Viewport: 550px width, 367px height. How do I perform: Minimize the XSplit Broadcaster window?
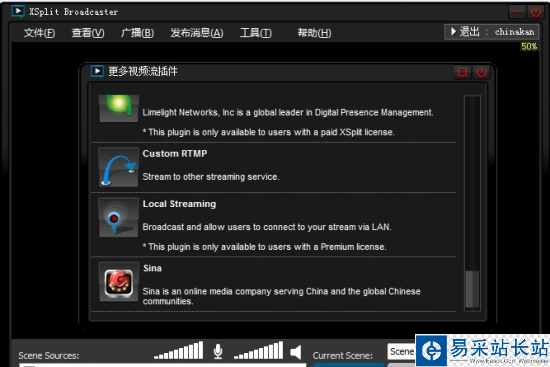(x=517, y=12)
